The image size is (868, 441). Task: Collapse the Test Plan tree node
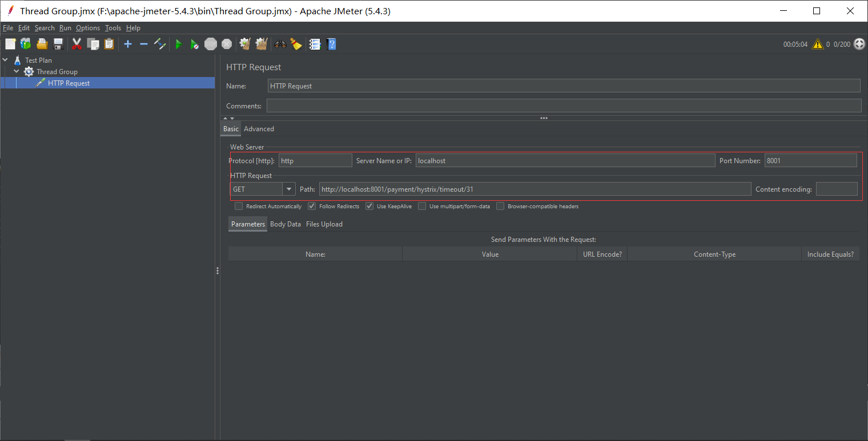tap(5, 60)
